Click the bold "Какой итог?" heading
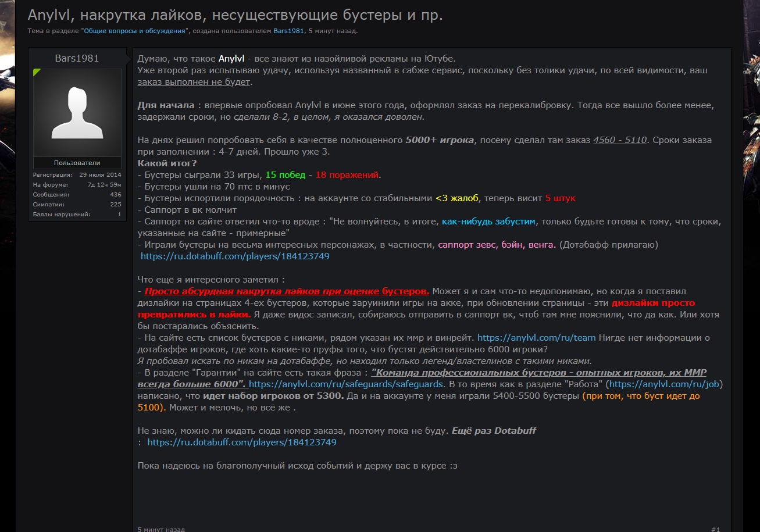760x532 pixels. tap(167, 163)
